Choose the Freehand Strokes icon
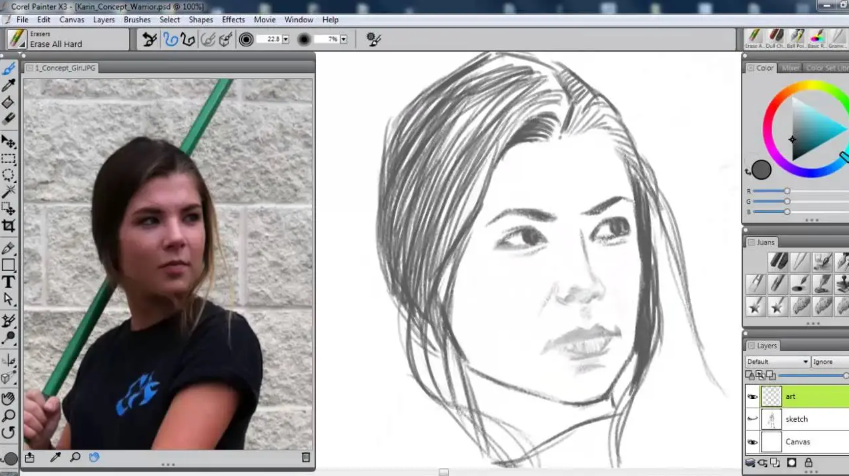 point(171,39)
